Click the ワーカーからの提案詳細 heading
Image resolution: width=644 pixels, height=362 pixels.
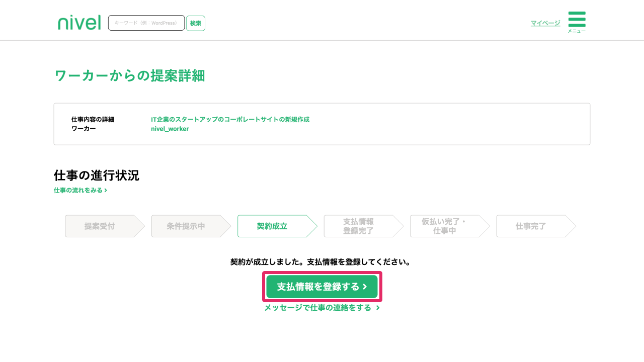[x=129, y=76]
